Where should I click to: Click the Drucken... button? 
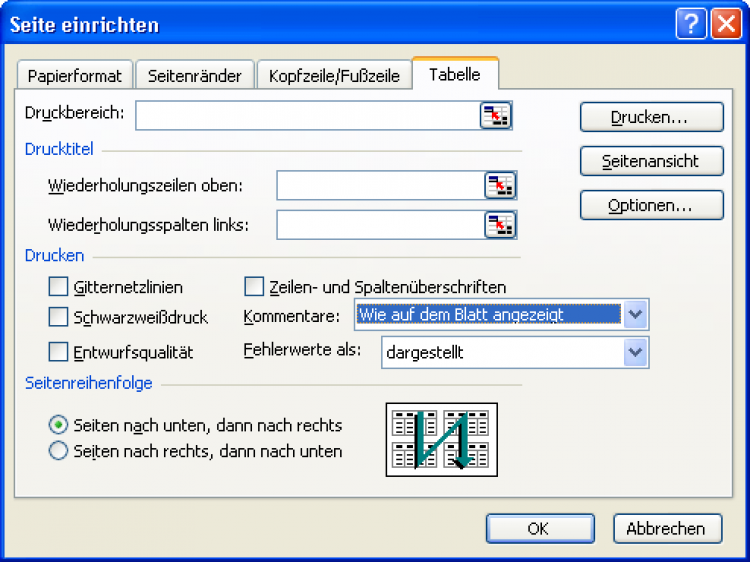tap(651, 117)
